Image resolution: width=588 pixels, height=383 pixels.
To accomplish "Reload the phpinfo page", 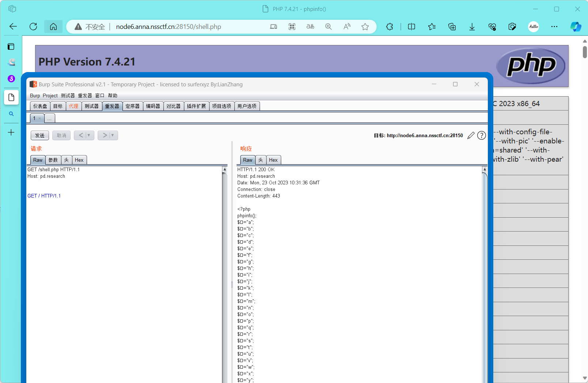I will click(x=33, y=26).
